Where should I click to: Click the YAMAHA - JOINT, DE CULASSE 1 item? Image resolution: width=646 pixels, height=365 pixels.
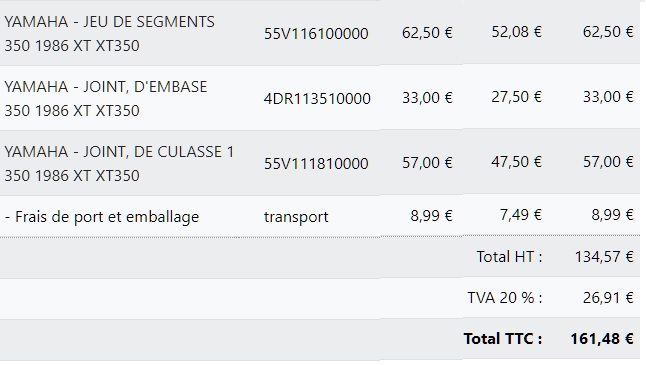click(119, 164)
